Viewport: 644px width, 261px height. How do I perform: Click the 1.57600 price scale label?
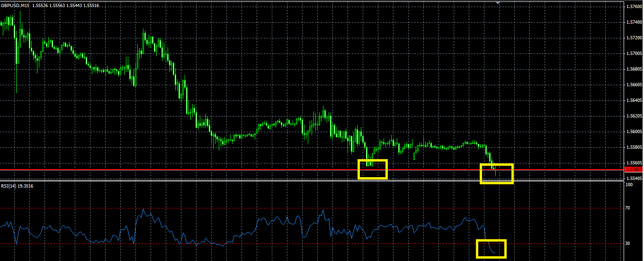point(634,7)
